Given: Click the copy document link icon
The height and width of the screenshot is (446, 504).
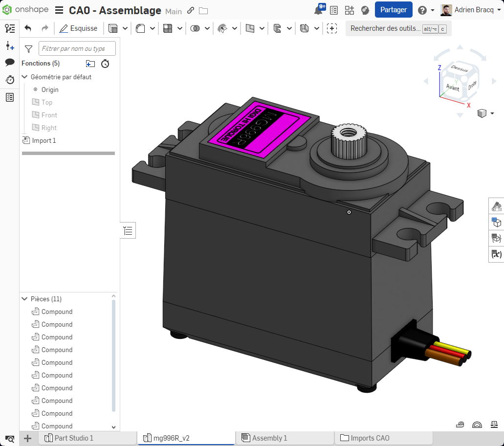Looking at the screenshot, I should (x=191, y=11).
